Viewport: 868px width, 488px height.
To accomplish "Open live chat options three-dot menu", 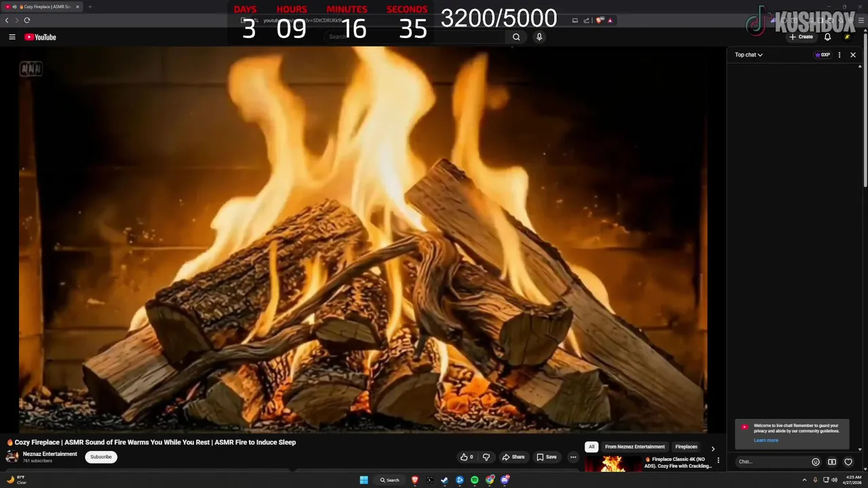I will [x=840, y=55].
